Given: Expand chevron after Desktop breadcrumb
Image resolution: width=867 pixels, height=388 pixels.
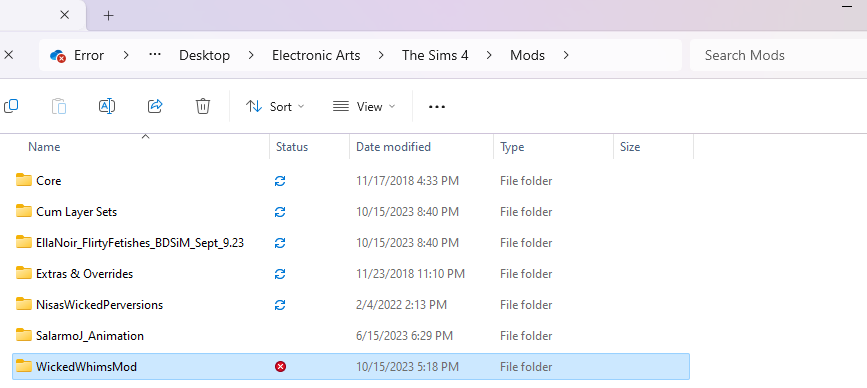Looking at the screenshot, I should (251, 55).
